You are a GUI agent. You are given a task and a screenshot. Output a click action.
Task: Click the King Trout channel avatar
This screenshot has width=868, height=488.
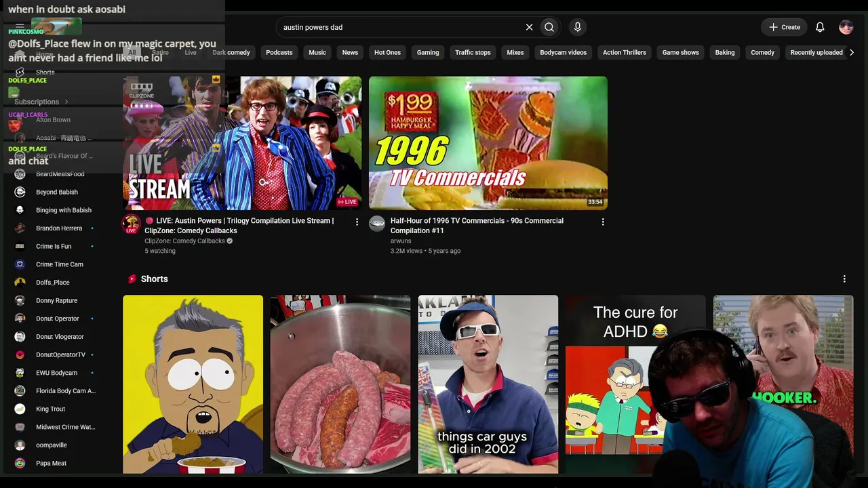pos(20,409)
